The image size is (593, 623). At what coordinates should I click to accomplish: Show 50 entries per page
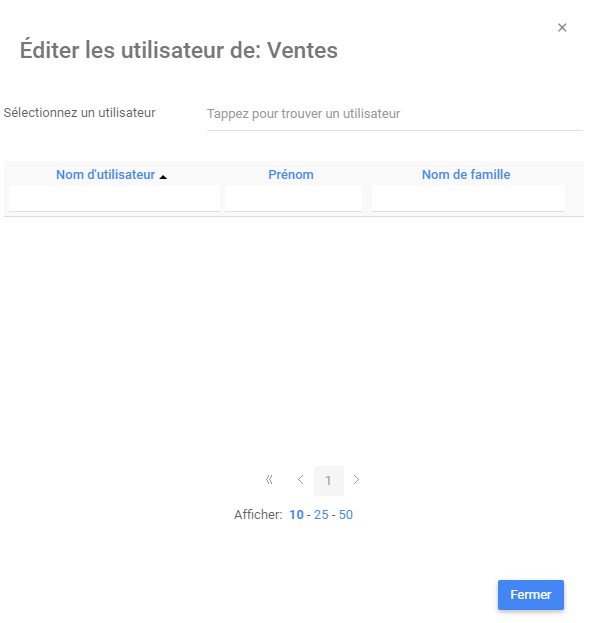tap(345, 515)
